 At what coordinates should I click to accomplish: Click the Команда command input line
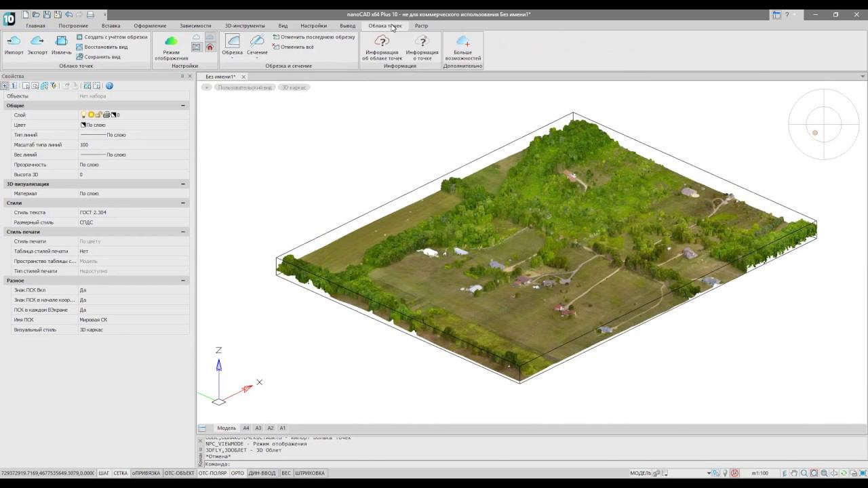point(534,464)
